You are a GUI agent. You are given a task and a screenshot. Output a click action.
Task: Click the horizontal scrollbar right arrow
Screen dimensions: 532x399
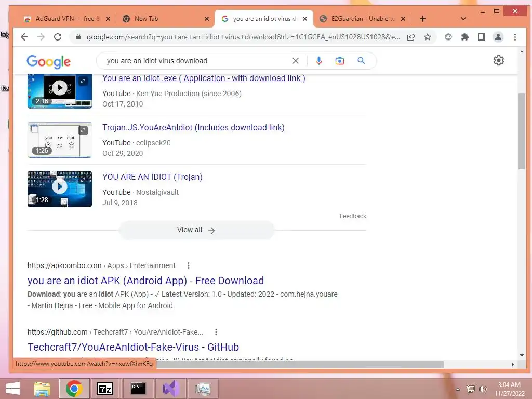pyautogui.click(x=513, y=364)
